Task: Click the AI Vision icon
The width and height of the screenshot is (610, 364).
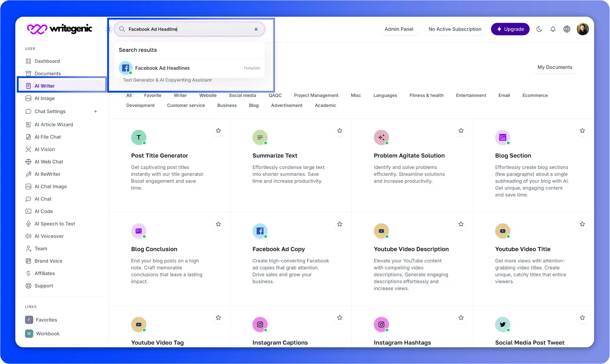Action: pyautogui.click(x=28, y=149)
